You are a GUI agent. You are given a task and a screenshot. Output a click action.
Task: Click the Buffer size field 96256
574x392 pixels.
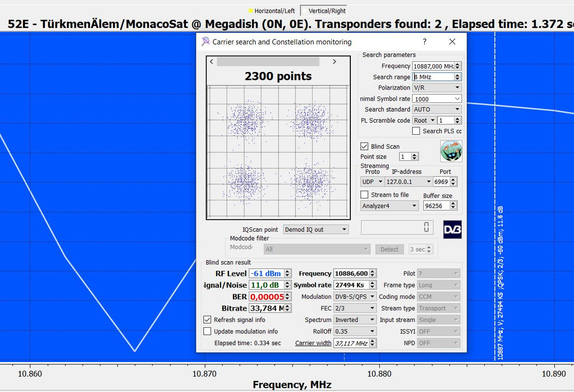click(x=437, y=206)
